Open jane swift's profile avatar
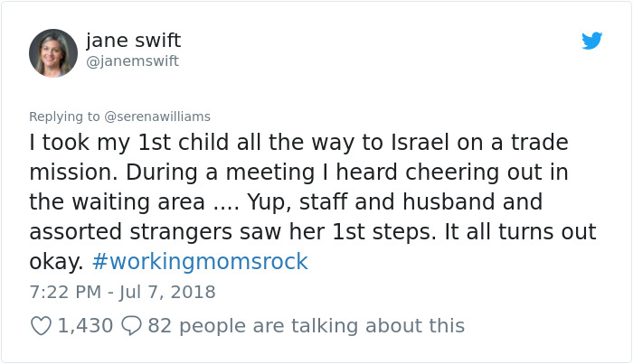The image size is (633, 364). 53,52
